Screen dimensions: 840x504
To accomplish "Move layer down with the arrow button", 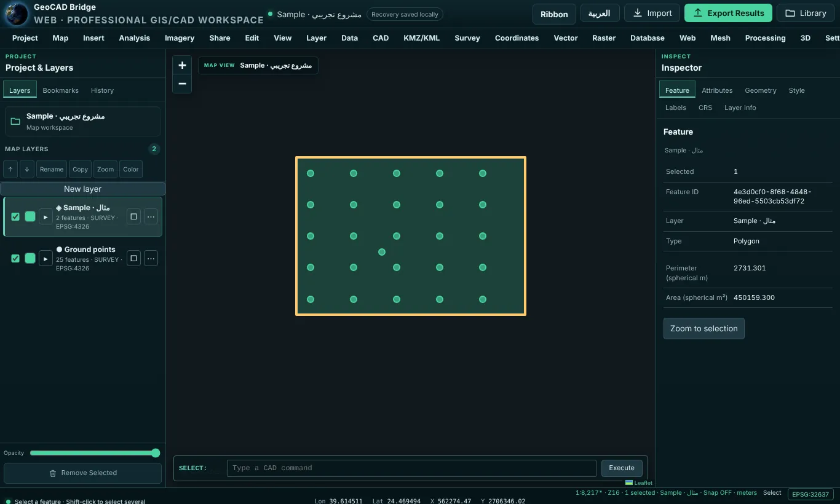I will 27,169.
